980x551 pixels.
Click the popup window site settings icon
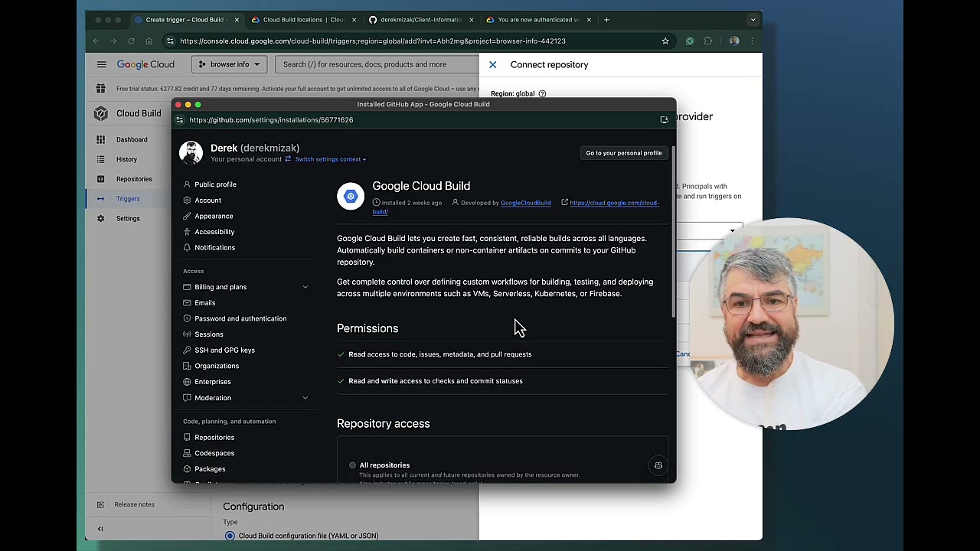[x=180, y=120]
